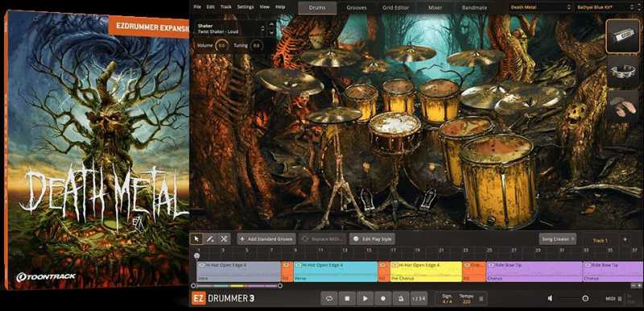Image resolution: width=644 pixels, height=311 pixels.
Task: Select the tambourine percussion thumbnail
Action: click(622, 71)
